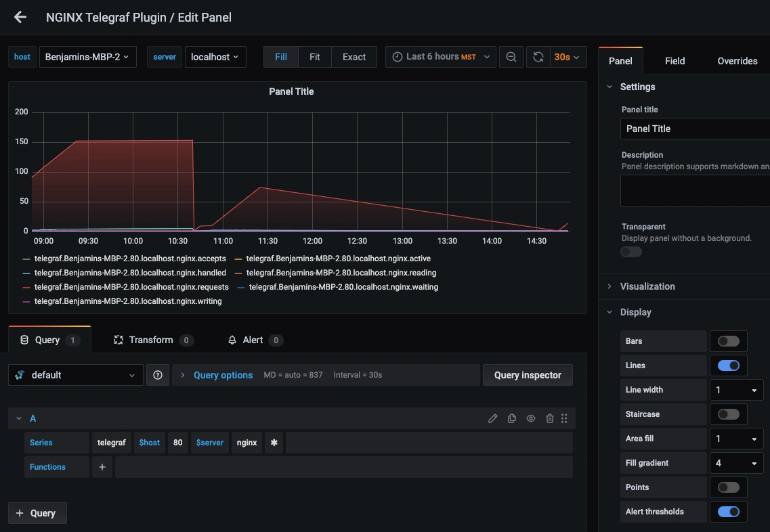Click the nginx.waiting legend color swatch
This screenshot has height=532, width=770.
(x=241, y=288)
